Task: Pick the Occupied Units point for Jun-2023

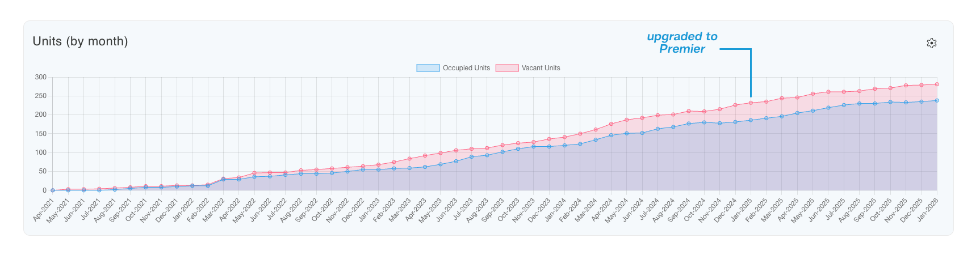Action: [456, 162]
